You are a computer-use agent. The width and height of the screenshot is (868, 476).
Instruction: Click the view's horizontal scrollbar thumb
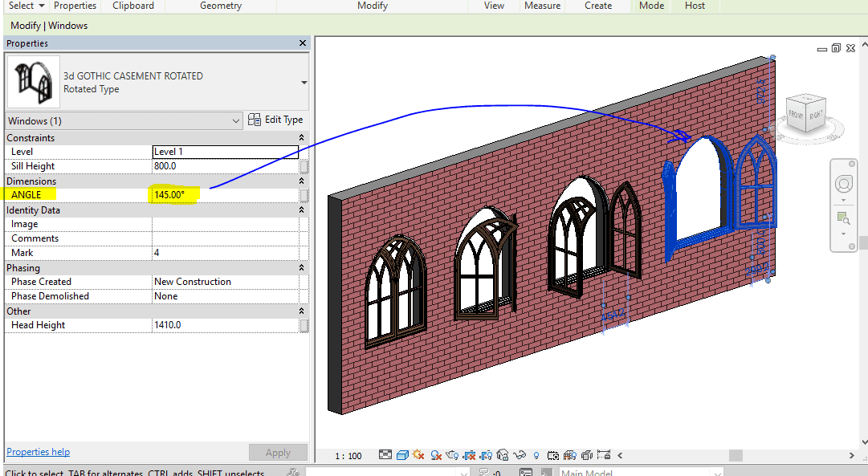[x=735, y=456]
